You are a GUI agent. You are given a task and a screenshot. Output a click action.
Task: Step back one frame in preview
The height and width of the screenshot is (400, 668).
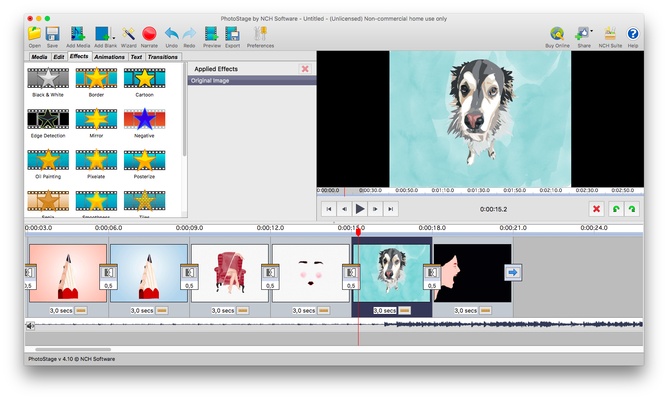click(344, 209)
